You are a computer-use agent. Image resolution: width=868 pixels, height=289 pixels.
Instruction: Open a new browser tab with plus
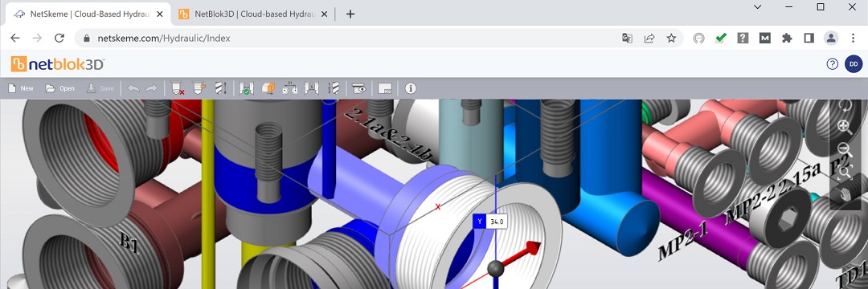tap(350, 14)
